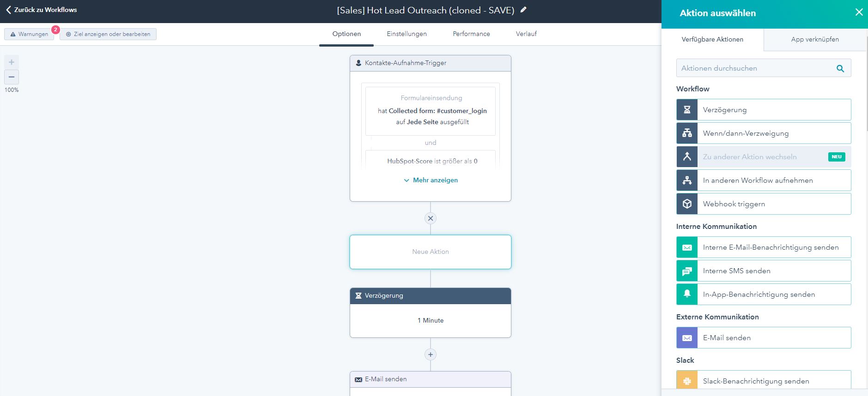Click the Verzögerung hourglass action icon
This screenshot has height=396, width=868.
(687, 110)
